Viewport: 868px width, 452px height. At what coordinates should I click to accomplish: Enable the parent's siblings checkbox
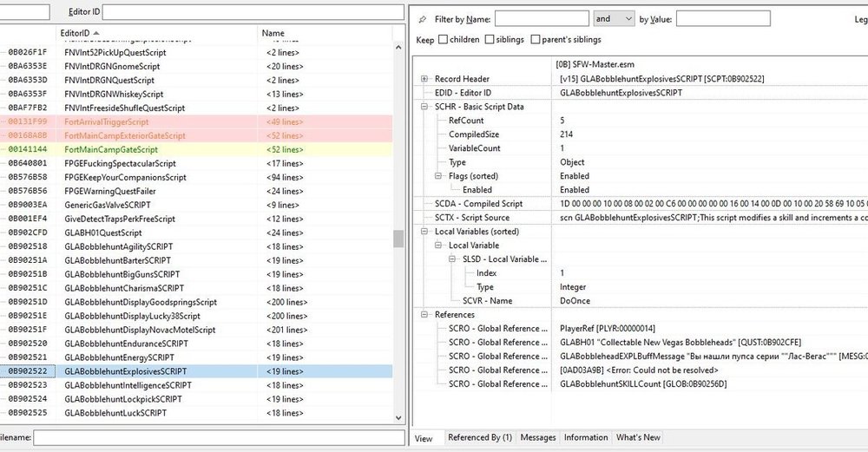pos(536,39)
